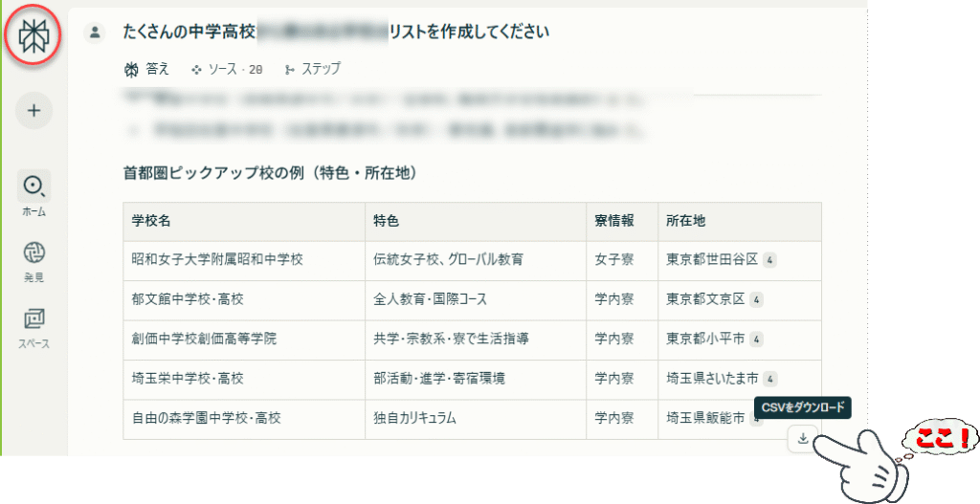Viewport: 980px width, 504px height.
Task: Select 学内寮 cell in 郁文館 row
Action: point(622,299)
